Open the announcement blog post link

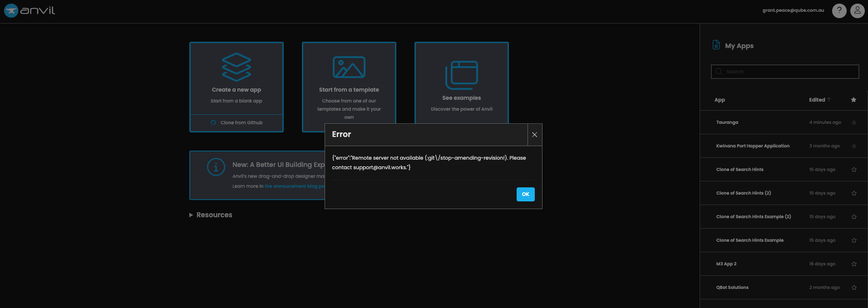tap(295, 186)
